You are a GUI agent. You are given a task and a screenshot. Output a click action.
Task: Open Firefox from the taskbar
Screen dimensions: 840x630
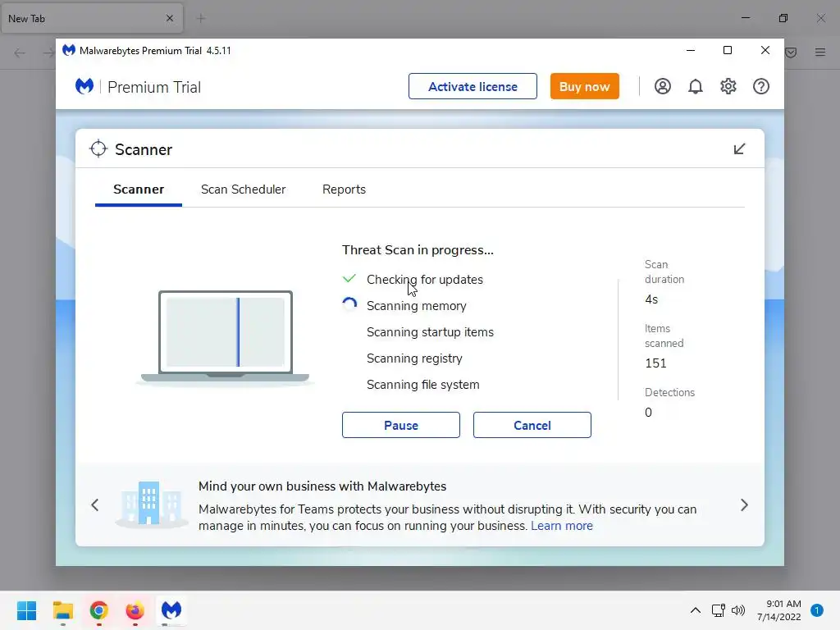click(x=135, y=610)
